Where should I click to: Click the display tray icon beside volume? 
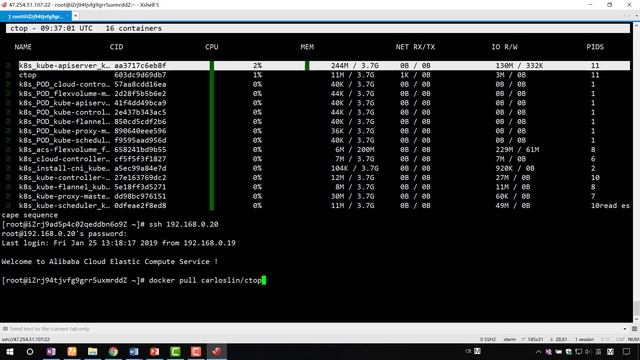pyautogui.click(x=578, y=352)
